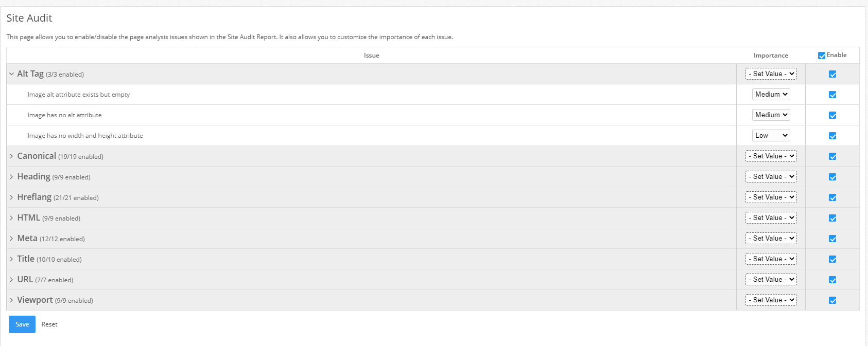Uncheck 'Image has no alt attribute' enable box
868x346 pixels.
point(832,115)
